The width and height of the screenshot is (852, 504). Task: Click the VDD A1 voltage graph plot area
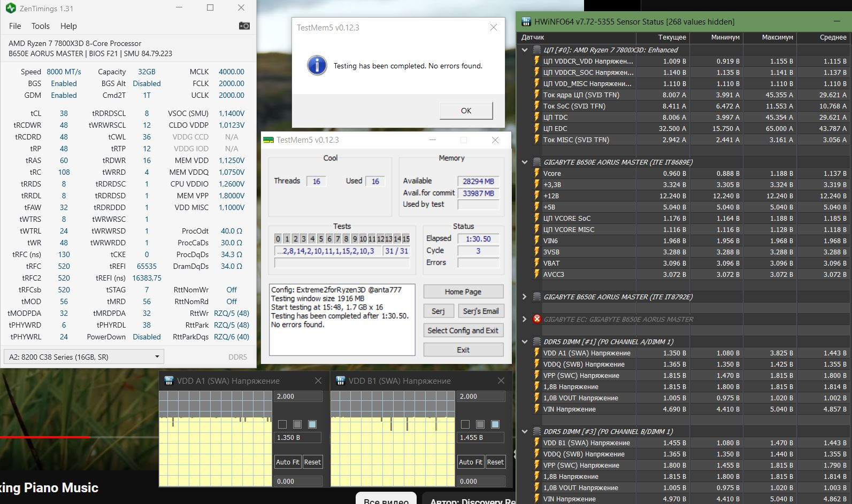(x=215, y=439)
